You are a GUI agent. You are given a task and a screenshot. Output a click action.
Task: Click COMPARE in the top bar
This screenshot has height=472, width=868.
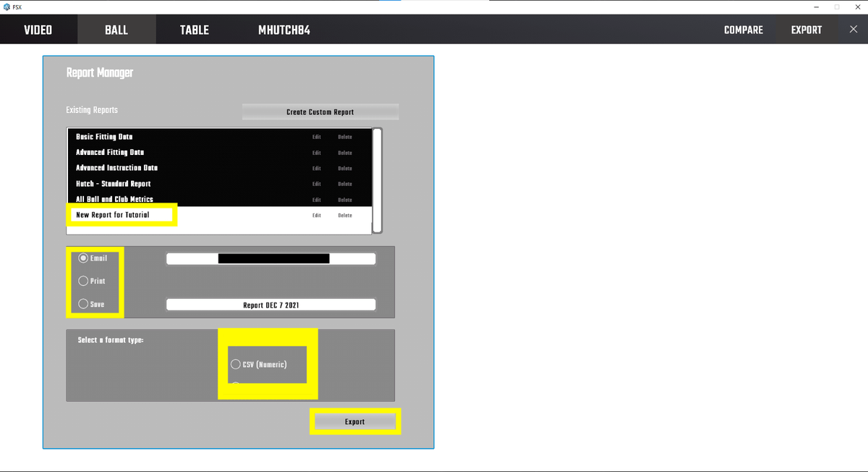click(743, 30)
